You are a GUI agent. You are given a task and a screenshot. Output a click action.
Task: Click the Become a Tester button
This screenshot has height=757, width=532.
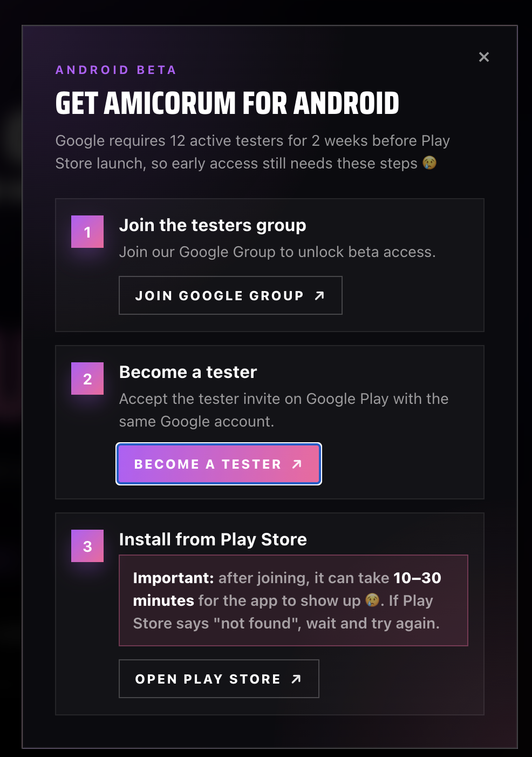pos(219,464)
